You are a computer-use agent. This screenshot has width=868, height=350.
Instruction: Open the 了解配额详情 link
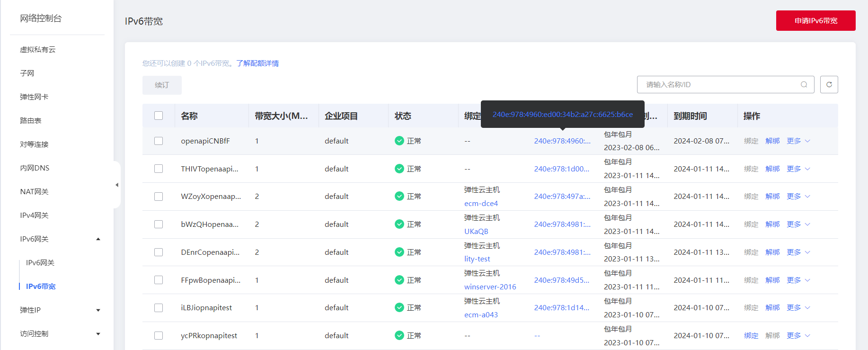[x=257, y=63]
